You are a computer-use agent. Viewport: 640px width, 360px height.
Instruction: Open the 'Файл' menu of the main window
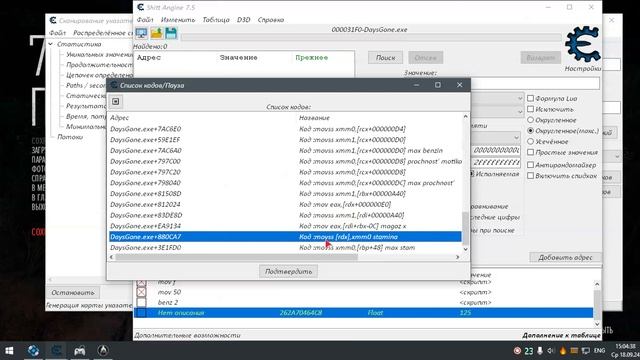point(145,20)
